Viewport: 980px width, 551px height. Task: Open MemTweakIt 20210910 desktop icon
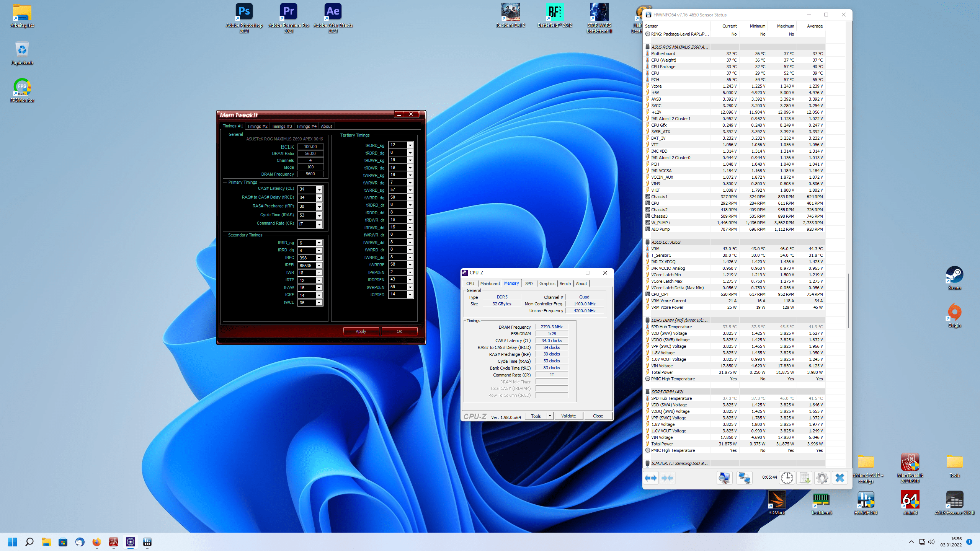click(x=910, y=468)
